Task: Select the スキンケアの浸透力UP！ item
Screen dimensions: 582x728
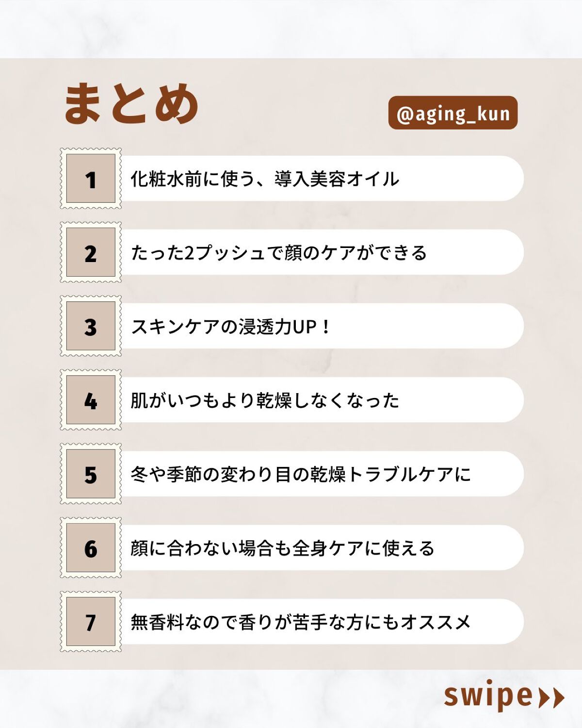Action: tap(231, 327)
